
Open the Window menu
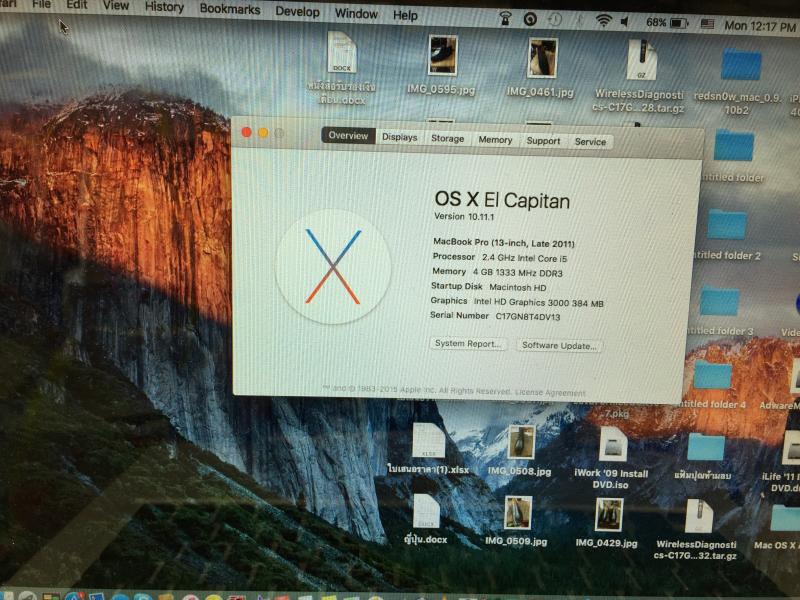[356, 14]
